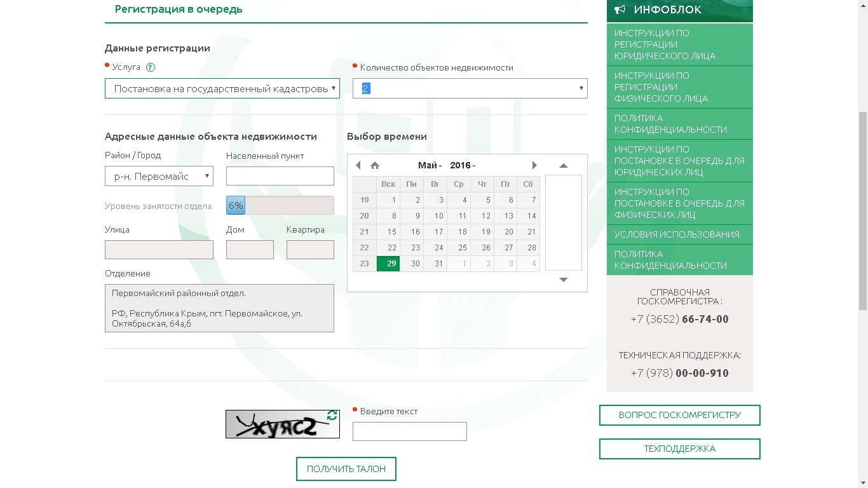Click the empty time slot list

point(564,222)
